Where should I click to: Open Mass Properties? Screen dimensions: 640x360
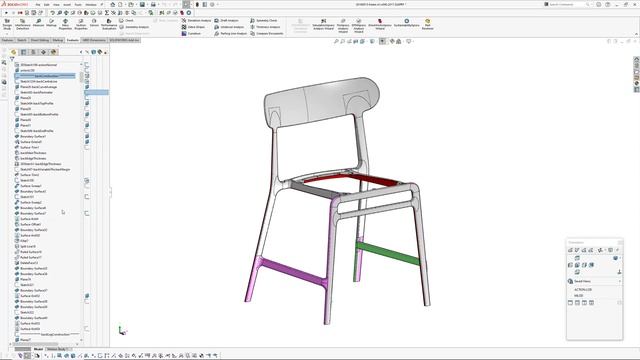coord(65,24)
